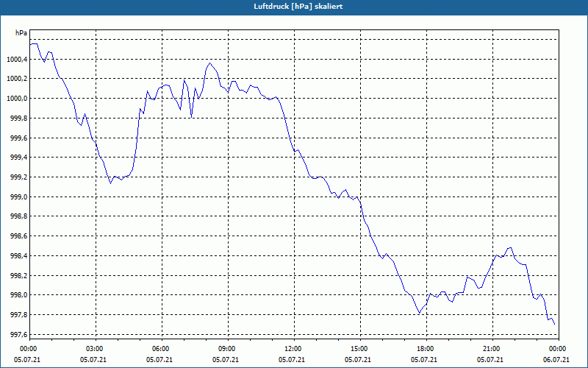
Task: Click the 999,0 axis label
Action: [x=18, y=197]
